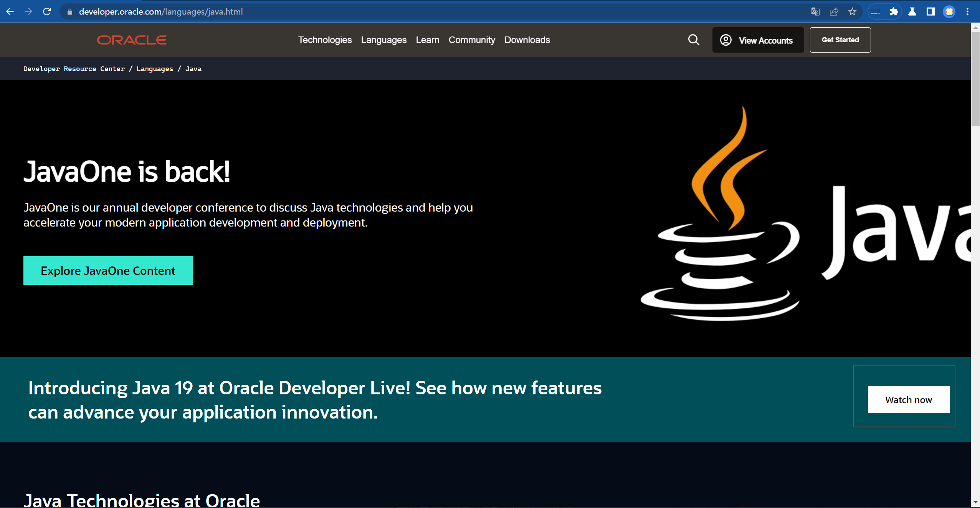Click the share page icon
Image resolution: width=980 pixels, height=508 pixels.
click(x=834, y=12)
